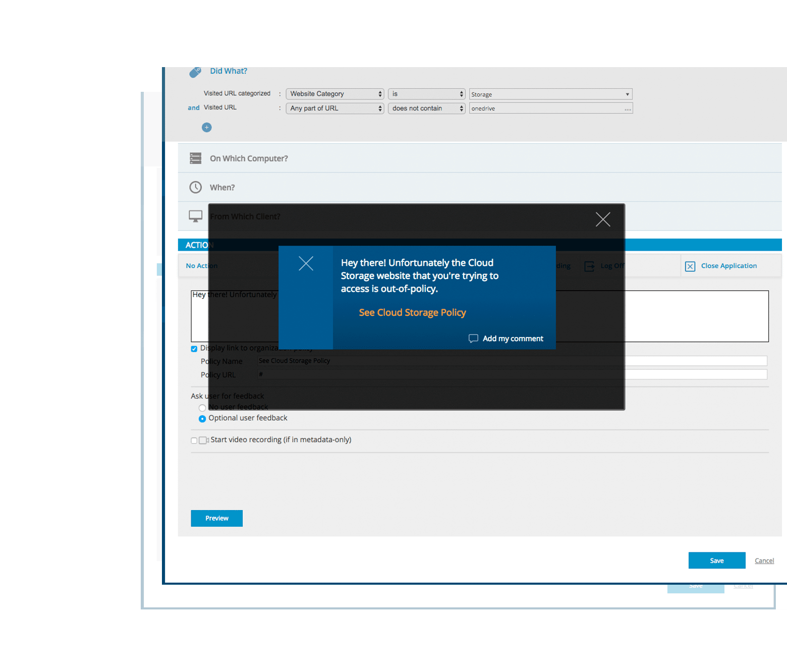The height and width of the screenshot is (672, 787).
Task: Dismiss the popup with the X icon
Action: pos(603,219)
